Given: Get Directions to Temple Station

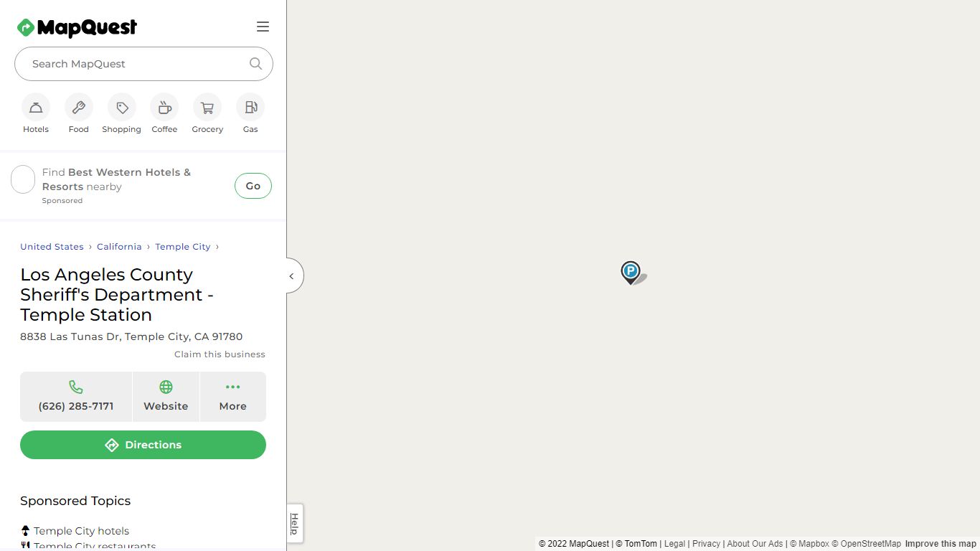Looking at the screenshot, I should pos(143,445).
